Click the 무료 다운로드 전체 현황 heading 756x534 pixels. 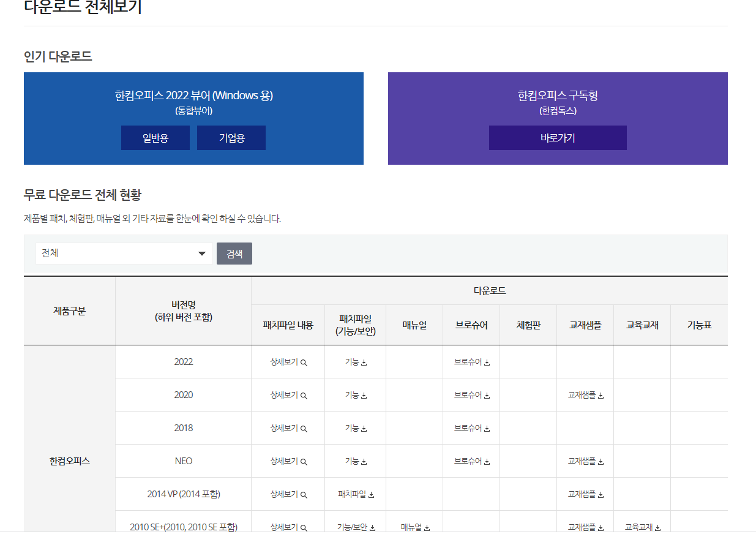point(83,195)
